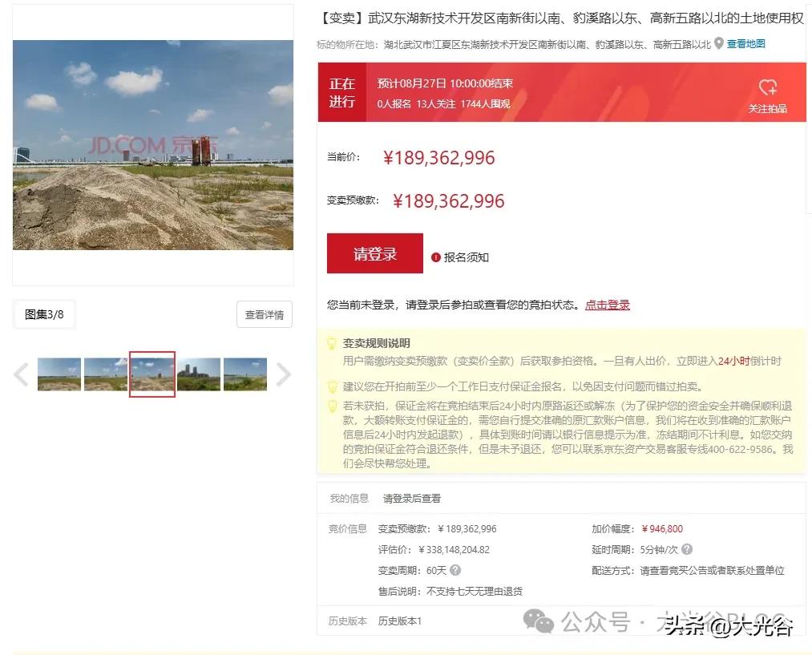
Task: Select the second gallery thumbnail
Action: pos(106,374)
